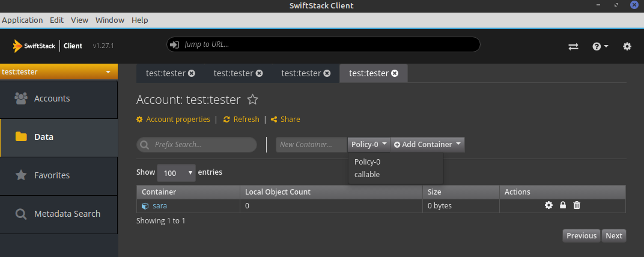Switch to the second test:tester tab
Viewport: 644px width, 257px height.
point(234,73)
